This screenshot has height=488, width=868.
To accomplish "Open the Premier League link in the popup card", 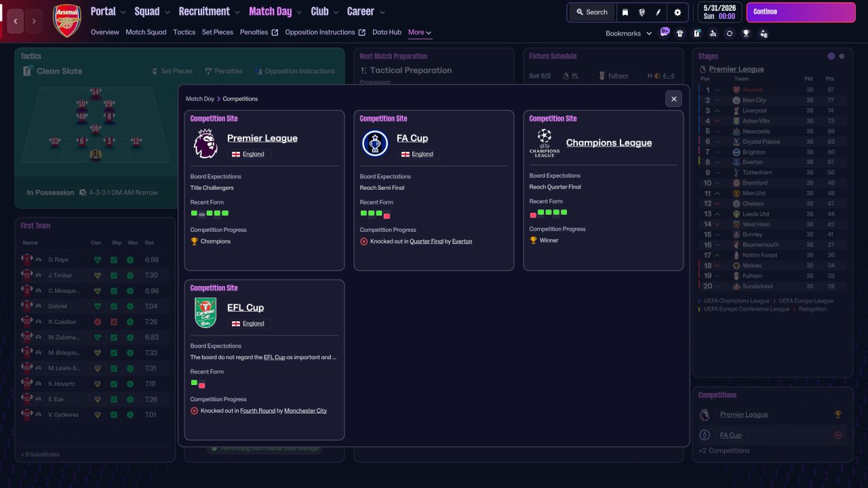I will [x=262, y=138].
